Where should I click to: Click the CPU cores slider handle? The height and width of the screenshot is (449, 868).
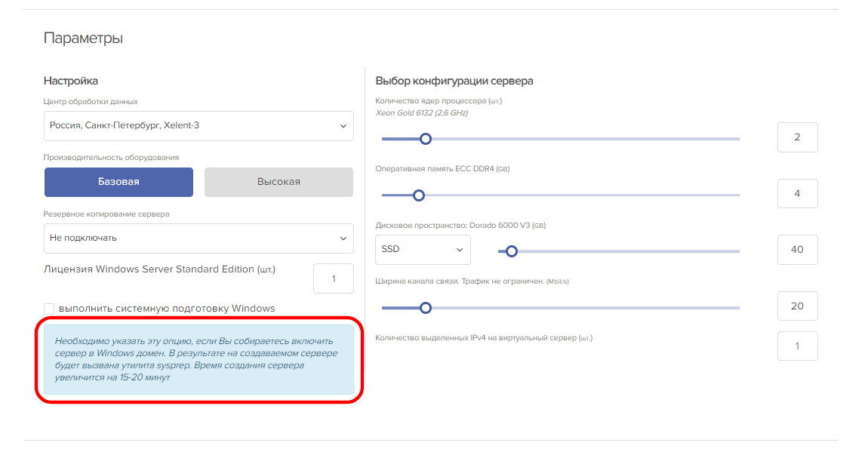[x=426, y=139]
